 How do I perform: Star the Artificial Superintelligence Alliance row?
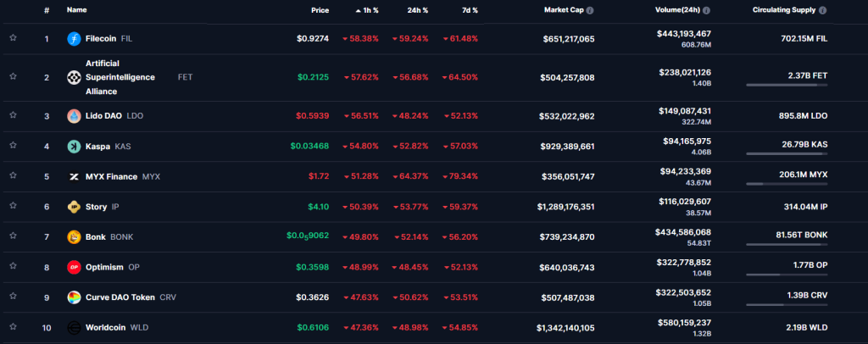(13, 76)
